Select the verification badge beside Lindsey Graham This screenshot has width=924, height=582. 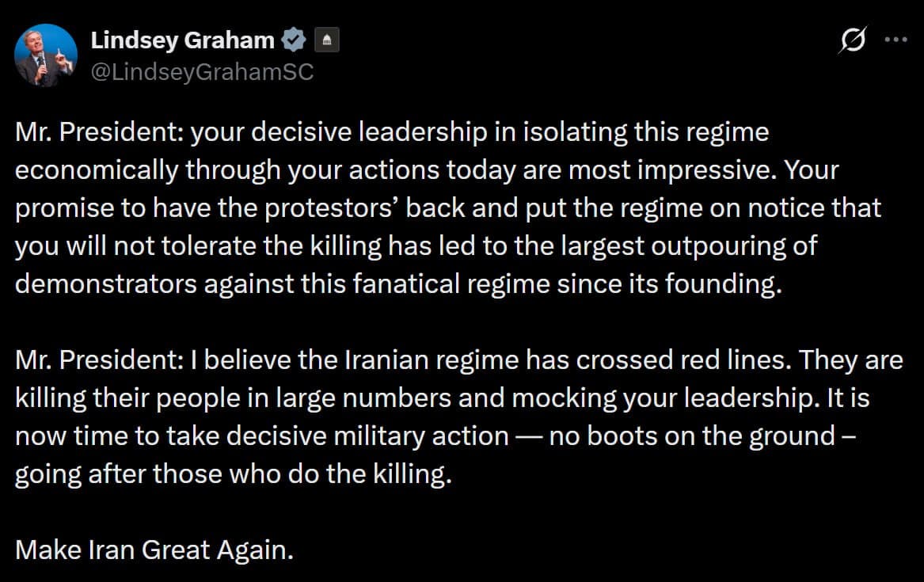click(x=293, y=39)
